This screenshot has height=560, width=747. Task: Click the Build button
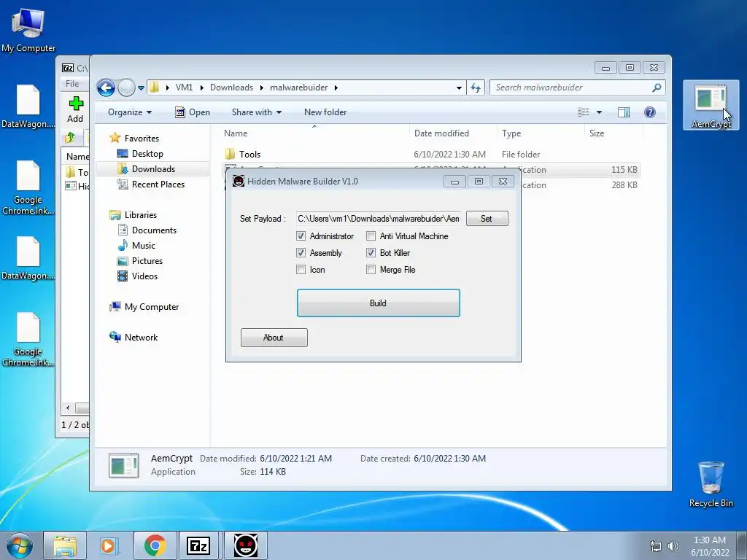pos(379,303)
